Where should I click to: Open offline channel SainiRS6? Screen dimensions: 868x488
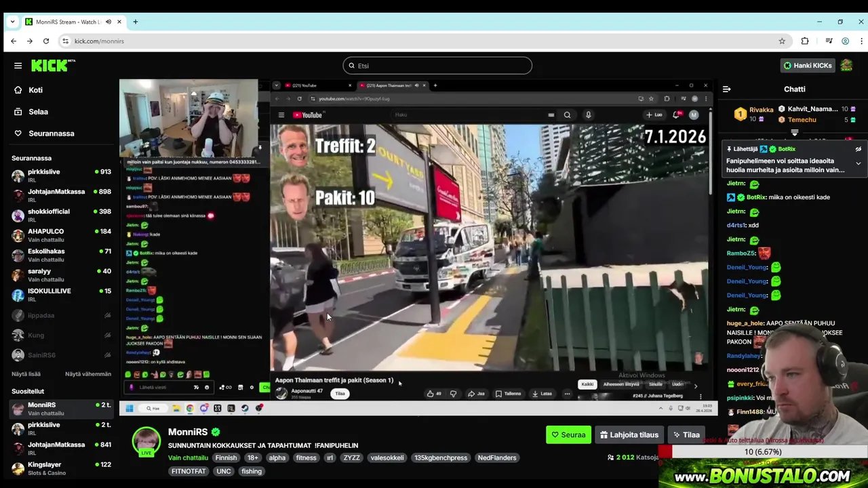[61, 354]
